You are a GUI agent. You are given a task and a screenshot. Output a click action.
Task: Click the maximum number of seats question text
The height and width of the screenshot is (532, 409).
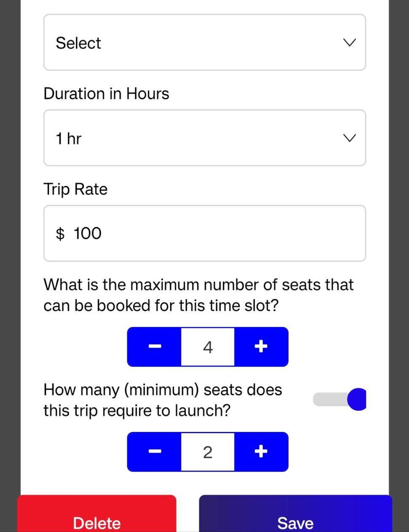198,295
